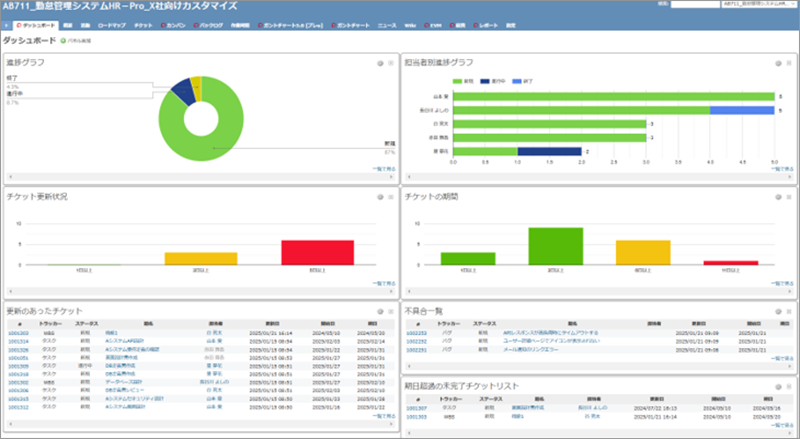The width and height of the screenshot is (800, 439).
Task: Open settings gear on 進捗グラフ panel
Action: (379, 62)
